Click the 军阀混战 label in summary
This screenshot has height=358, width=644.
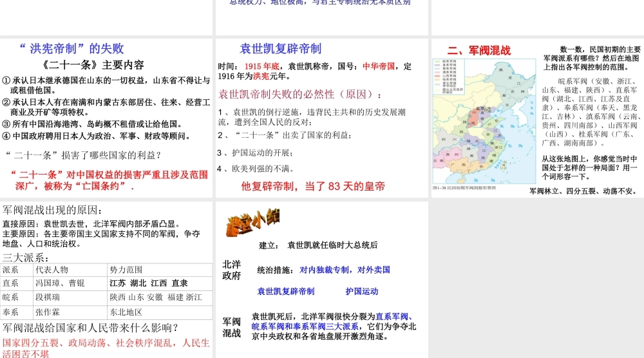click(x=231, y=327)
